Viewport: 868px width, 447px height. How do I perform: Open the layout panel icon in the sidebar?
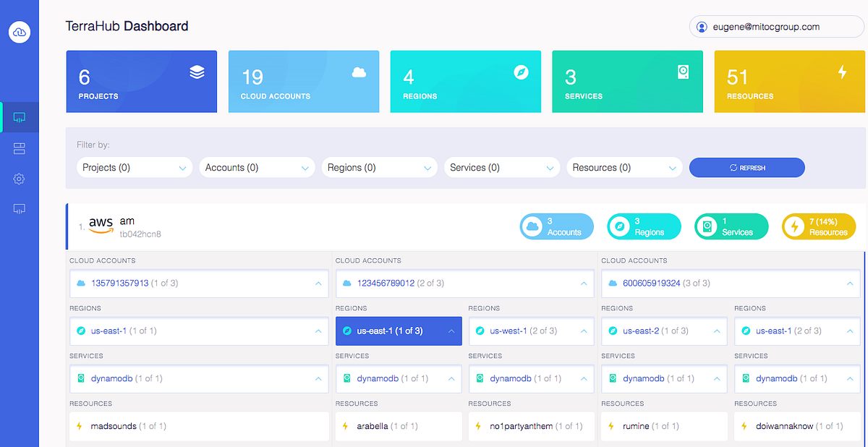pyautogui.click(x=19, y=148)
